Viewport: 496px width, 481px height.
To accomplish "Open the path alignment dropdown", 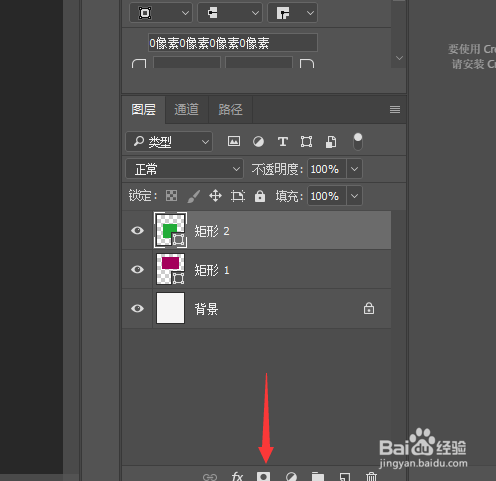I will point(230,13).
